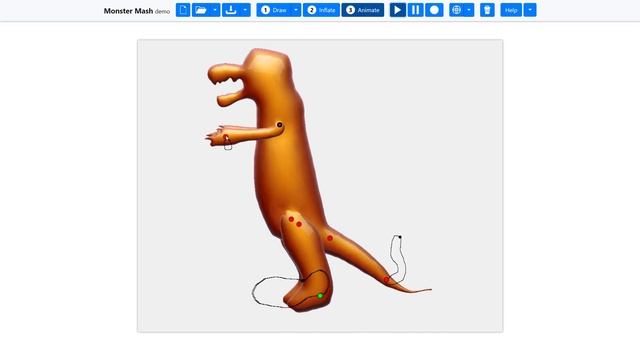
Task: Expand the open folder dropdown arrow
Action: point(215,10)
